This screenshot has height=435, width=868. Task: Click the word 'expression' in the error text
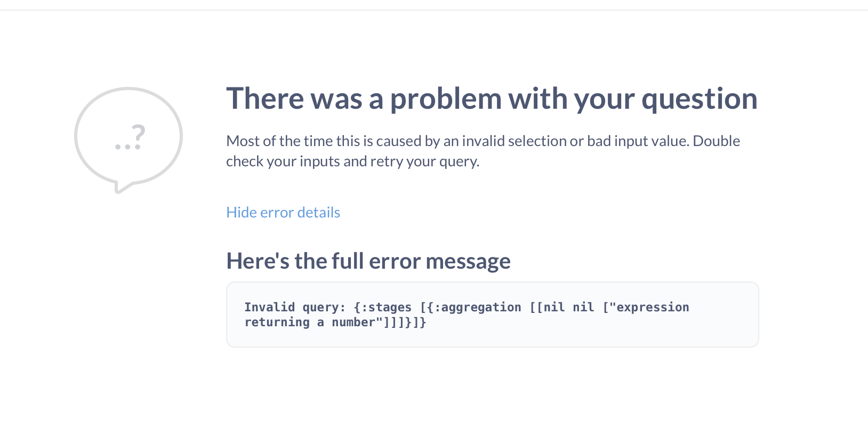point(653,308)
